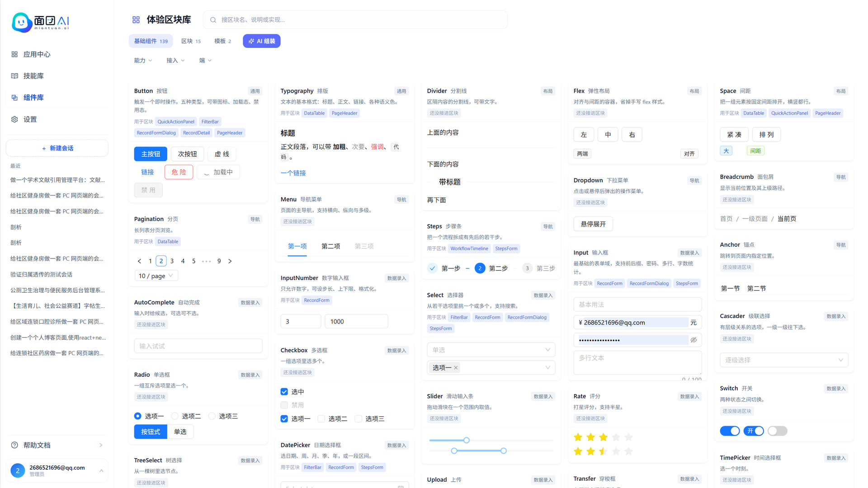Open the 接入 filter dropdown
Viewport: 868px width, 488px height.
[175, 61]
